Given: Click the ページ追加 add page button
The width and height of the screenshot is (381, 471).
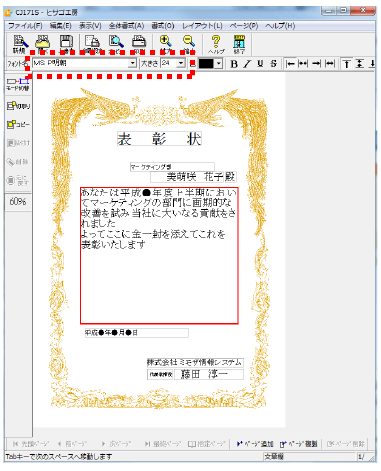Looking at the screenshot, I should [255, 444].
